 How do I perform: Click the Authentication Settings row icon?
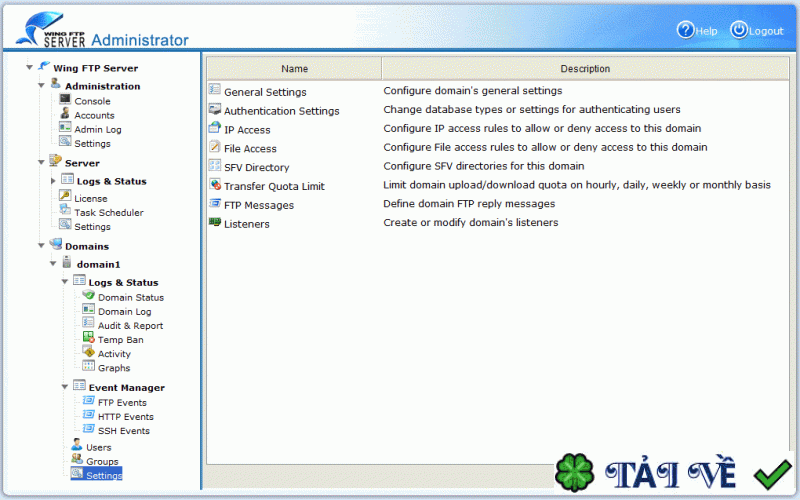215,109
